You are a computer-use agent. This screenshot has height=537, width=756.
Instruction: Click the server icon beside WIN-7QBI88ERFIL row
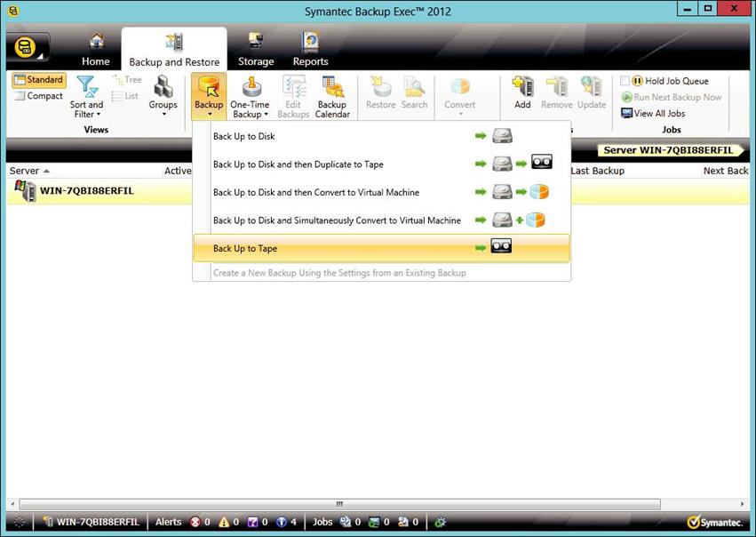(26, 190)
